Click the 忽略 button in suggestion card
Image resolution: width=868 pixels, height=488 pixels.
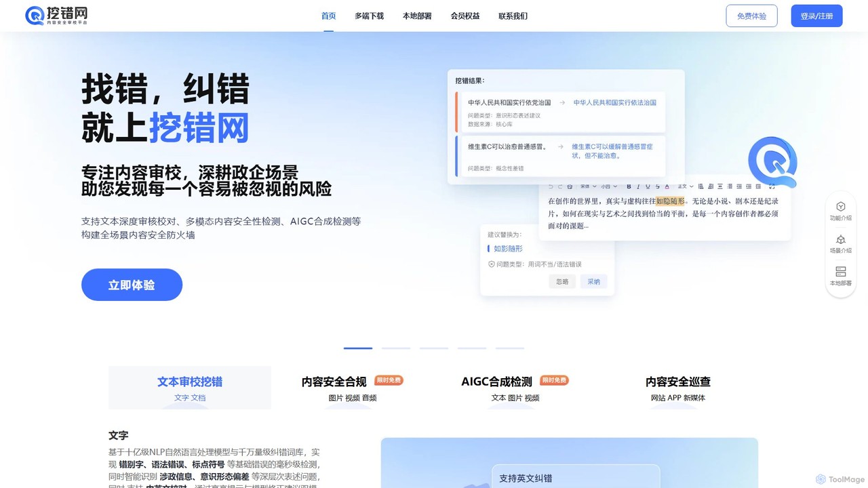click(x=562, y=281)
